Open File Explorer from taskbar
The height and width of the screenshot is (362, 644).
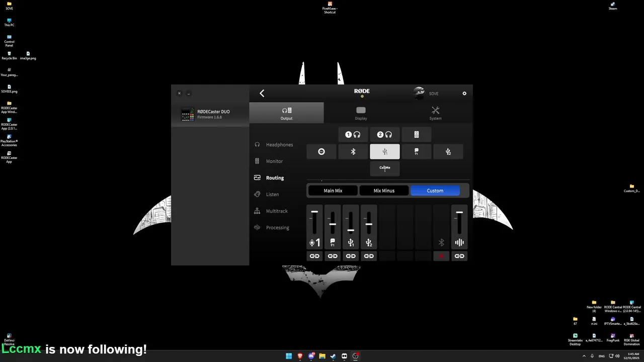pyautogui.click(x=322, y=356)
